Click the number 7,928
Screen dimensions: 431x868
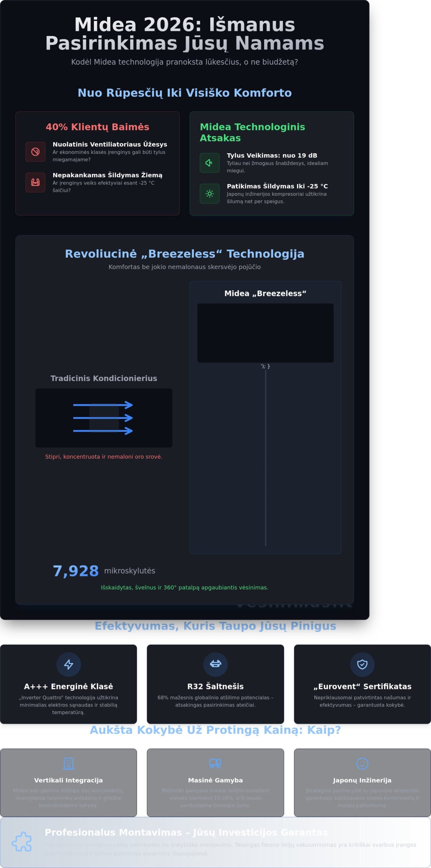click(x=76, y=571)
